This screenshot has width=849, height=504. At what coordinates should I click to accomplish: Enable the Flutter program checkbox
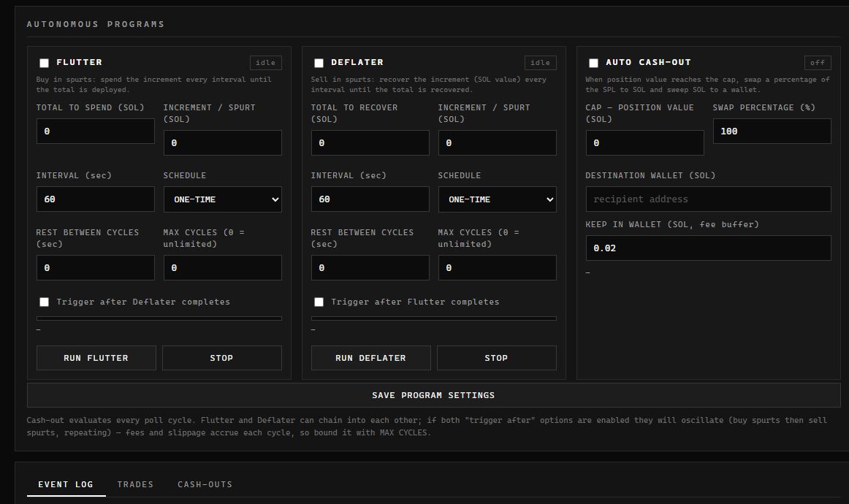(x=45, y=64)
